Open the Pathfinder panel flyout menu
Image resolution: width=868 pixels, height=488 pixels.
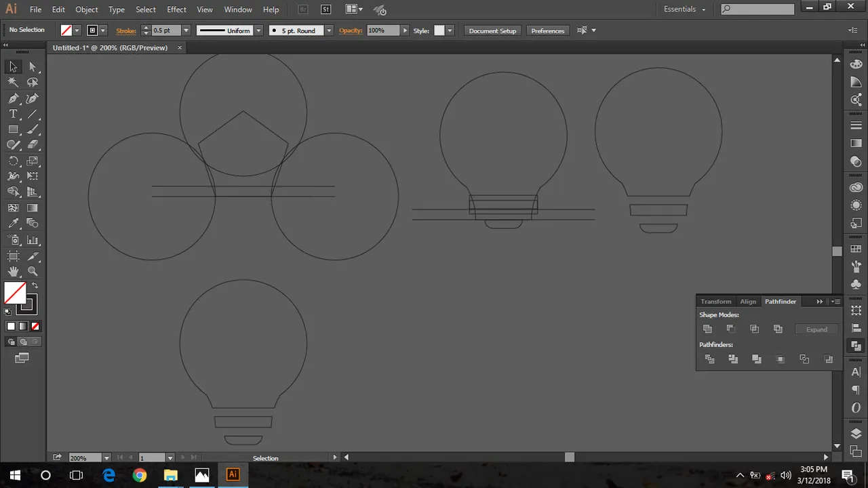835,302
